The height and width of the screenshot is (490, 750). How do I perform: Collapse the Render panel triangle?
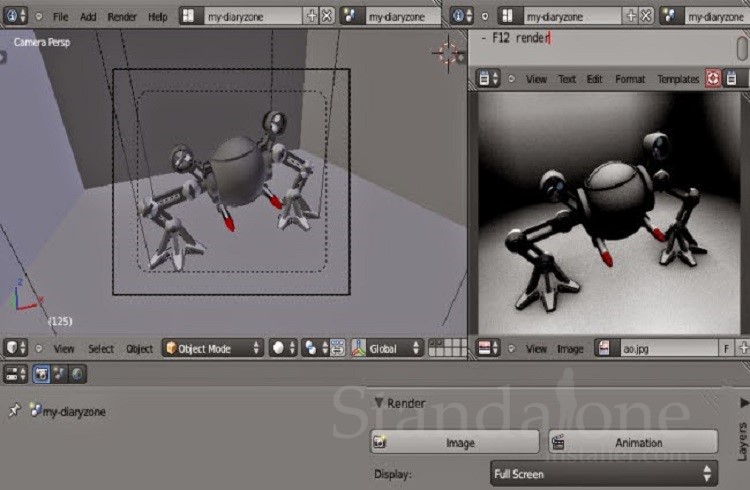tap(379, 402)
